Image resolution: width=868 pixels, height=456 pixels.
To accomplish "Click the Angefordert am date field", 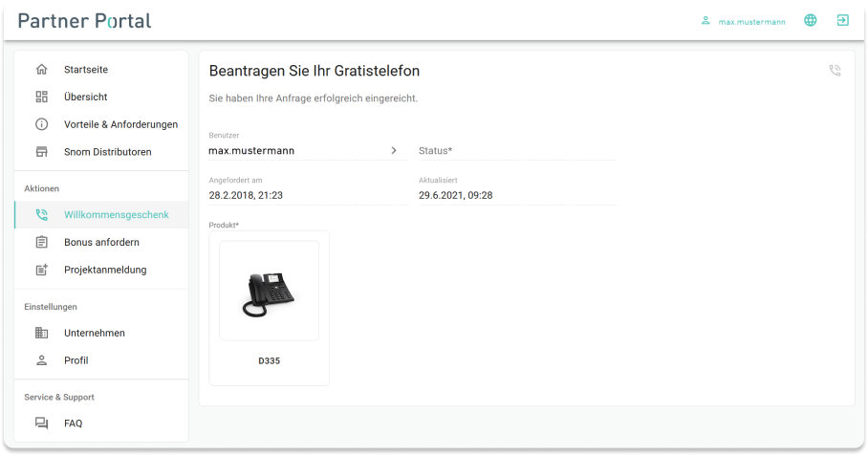I will (x=308, y=195).
